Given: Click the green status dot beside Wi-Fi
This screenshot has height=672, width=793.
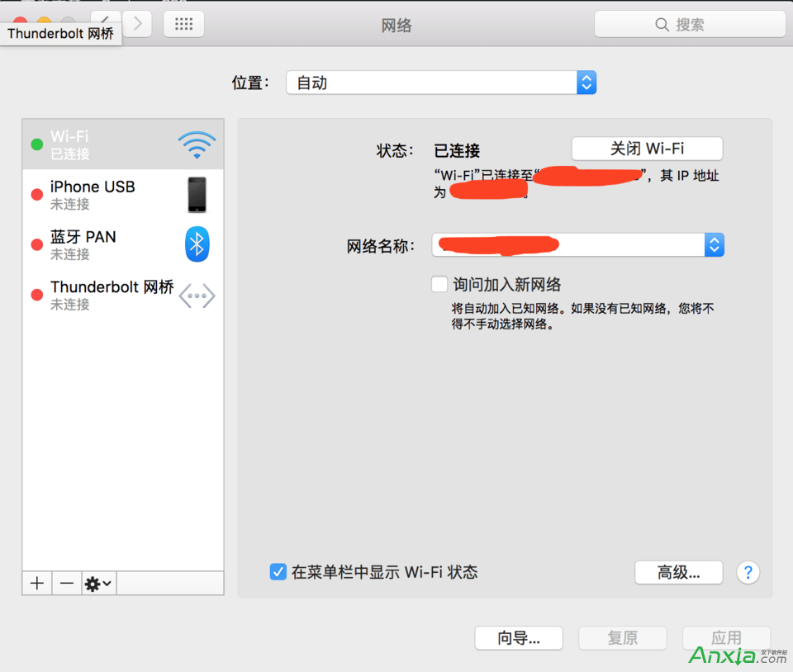Looking at the screenshot, I should (x=37, y=144).
